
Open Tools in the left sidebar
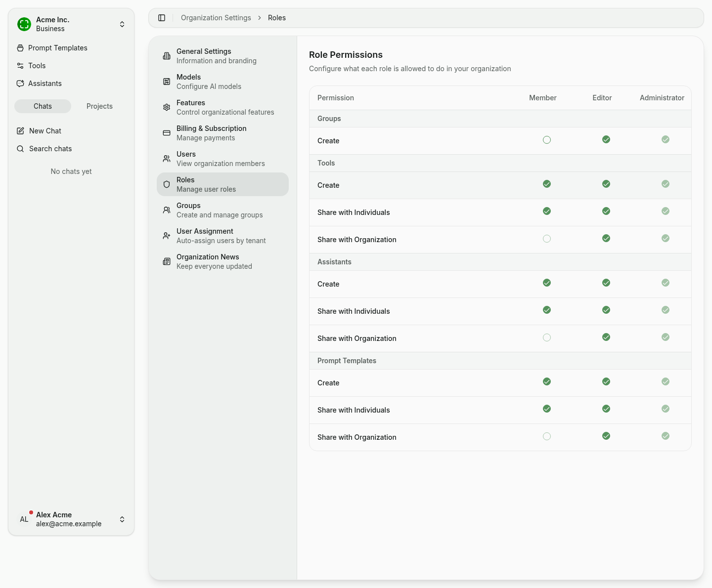coord(71,66)
